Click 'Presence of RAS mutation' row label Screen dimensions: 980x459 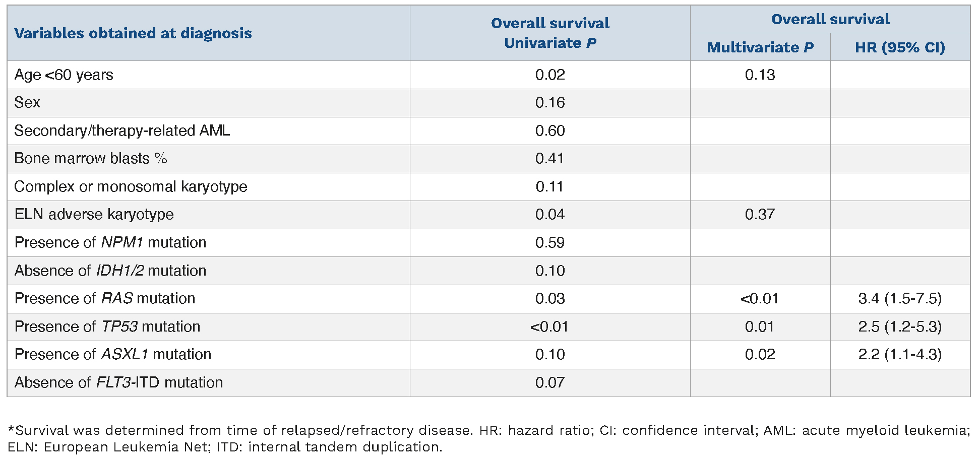pos(105,299)
